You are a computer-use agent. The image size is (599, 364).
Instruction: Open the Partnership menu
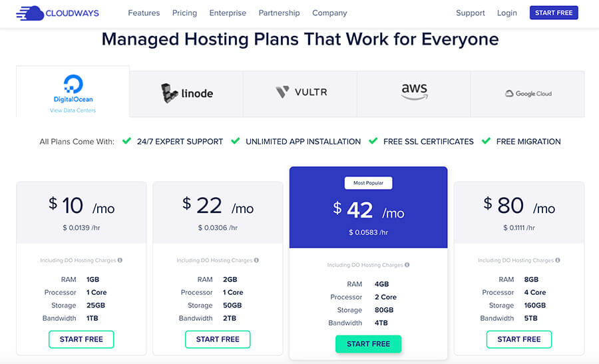[280, 13]
